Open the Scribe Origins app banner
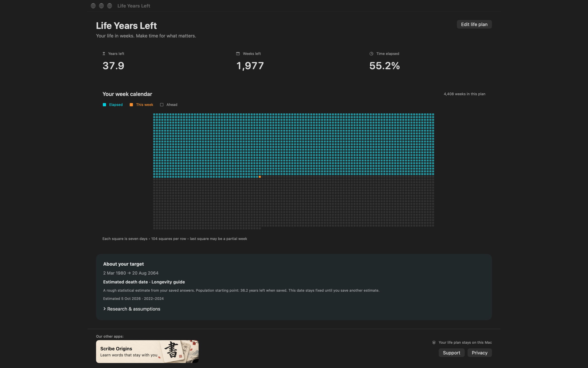The height and width of the screenshot is (368, 588). click(x=147, y=351)
